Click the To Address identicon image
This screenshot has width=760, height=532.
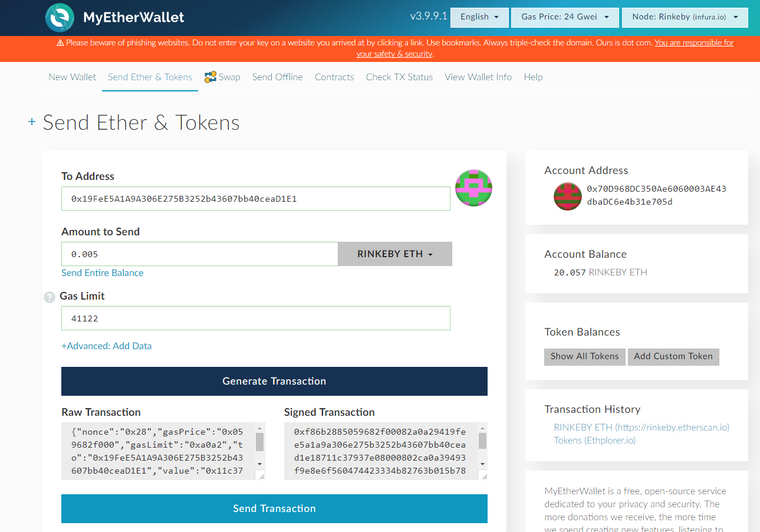point(474,188)
